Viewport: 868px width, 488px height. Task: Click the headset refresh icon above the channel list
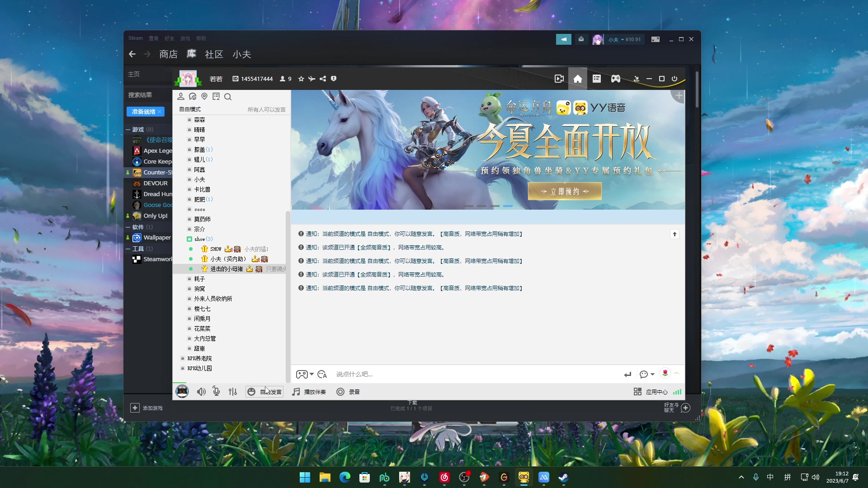193,96
